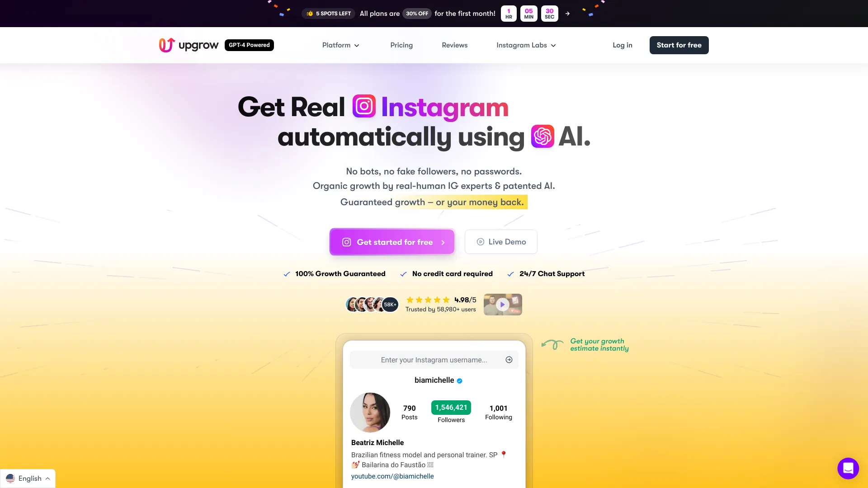Select the Reviews menu item
The image size is (868, 488).
[454, 45]
